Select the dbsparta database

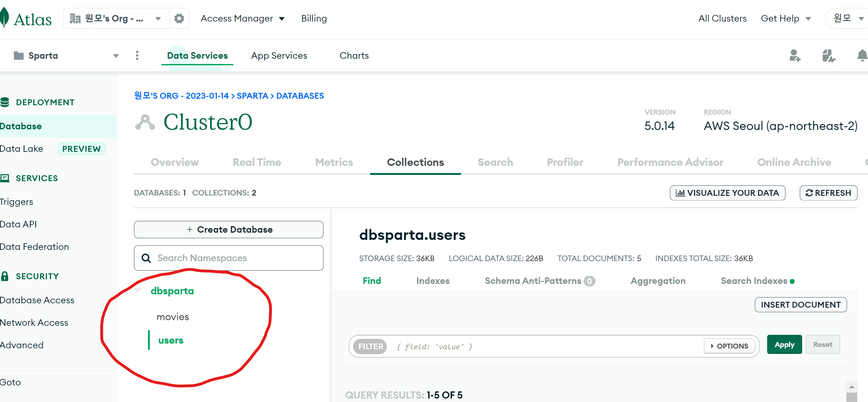172,291
